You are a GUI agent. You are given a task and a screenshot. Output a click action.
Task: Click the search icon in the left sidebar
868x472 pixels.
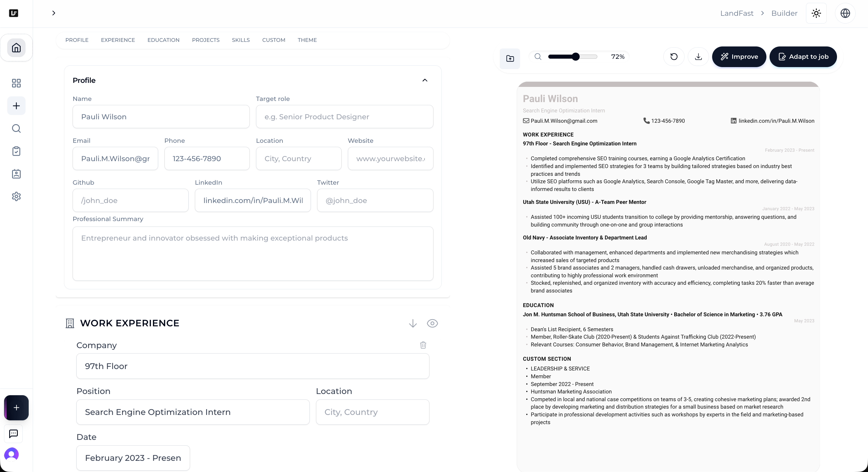tap(16, 128)
